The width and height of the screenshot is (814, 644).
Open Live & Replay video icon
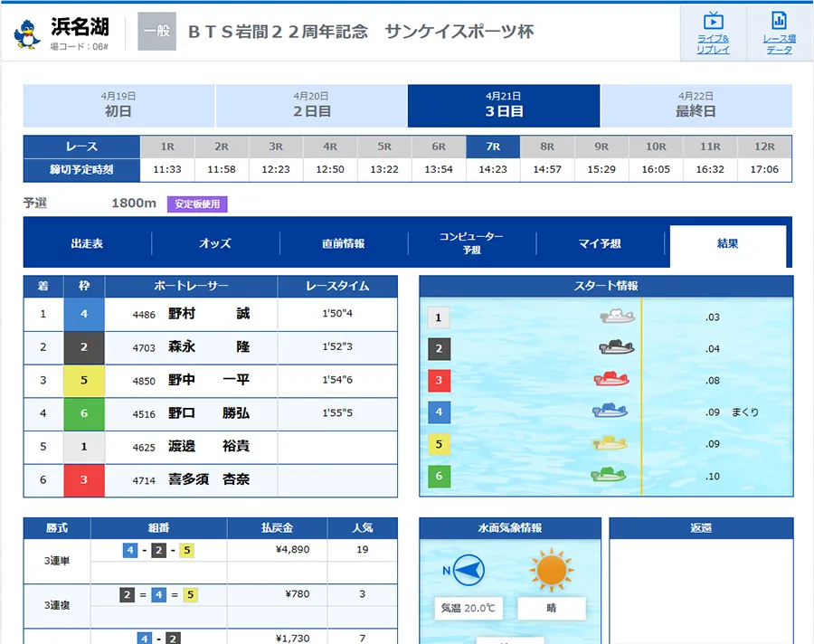[713, 22]
